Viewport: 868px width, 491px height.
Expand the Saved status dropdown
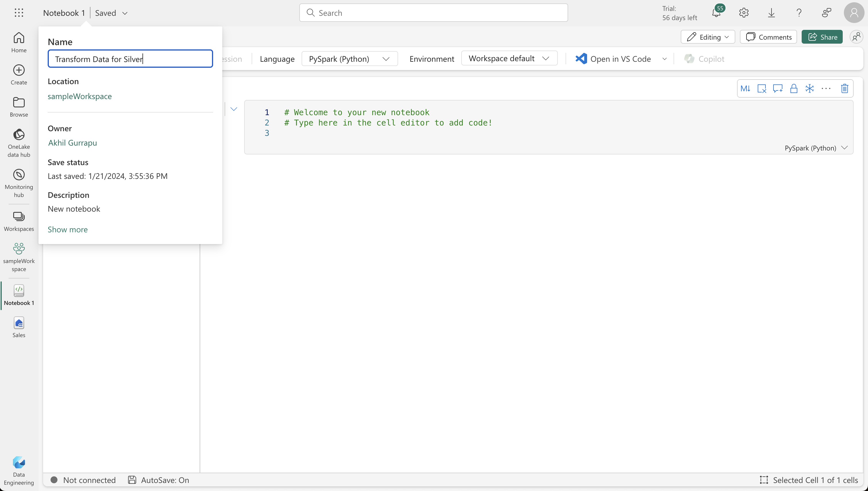tap(125, 13)
